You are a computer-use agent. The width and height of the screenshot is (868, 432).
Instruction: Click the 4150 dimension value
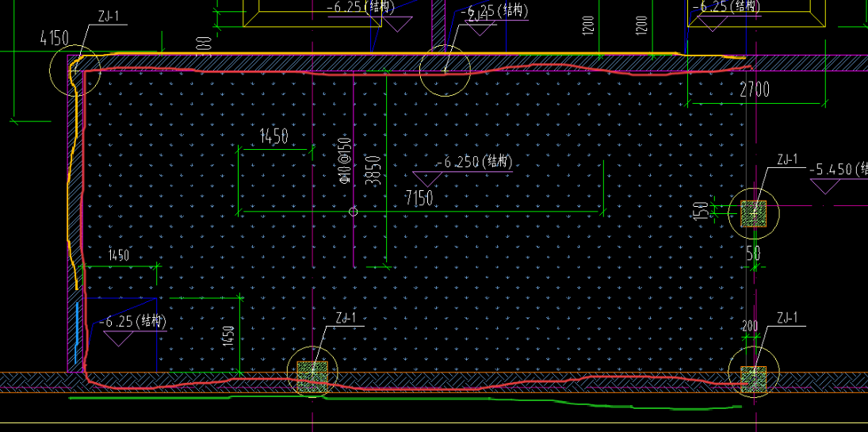[x=54, y=38]
